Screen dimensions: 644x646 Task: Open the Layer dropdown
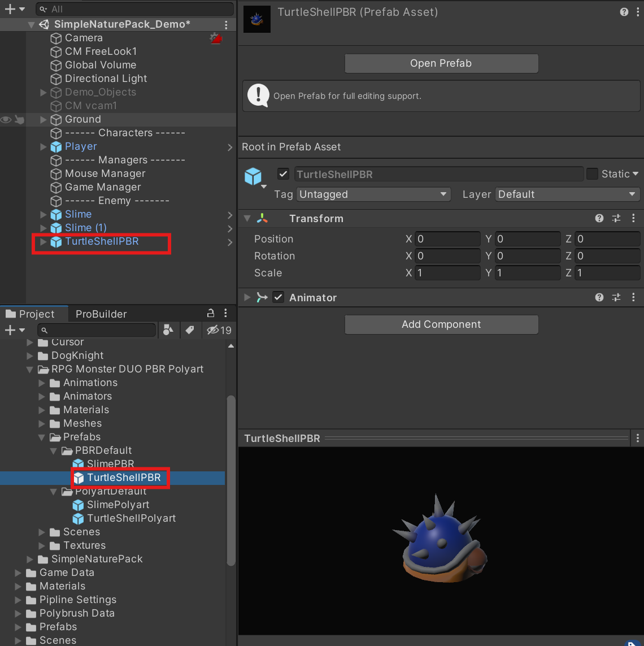(567, 194)
